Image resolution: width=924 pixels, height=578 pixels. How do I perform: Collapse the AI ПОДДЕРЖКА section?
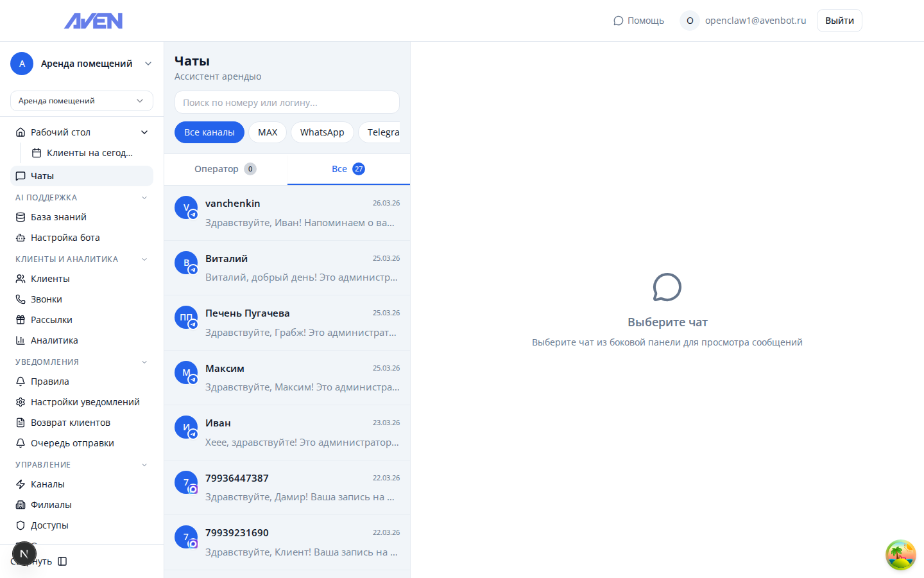[x=144, y=198]
